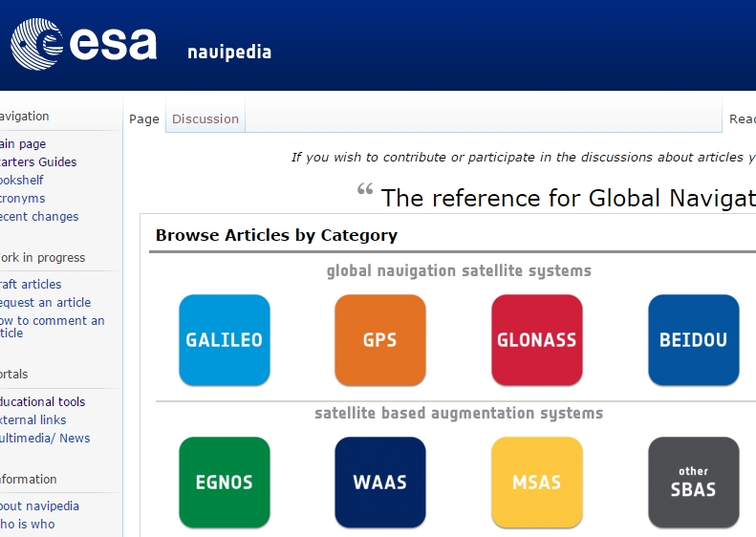This screenshot has width=756, height=537.
Task: Click Browse Articles by Category heading
Action: pyautogui.click(x=276, y=235)
